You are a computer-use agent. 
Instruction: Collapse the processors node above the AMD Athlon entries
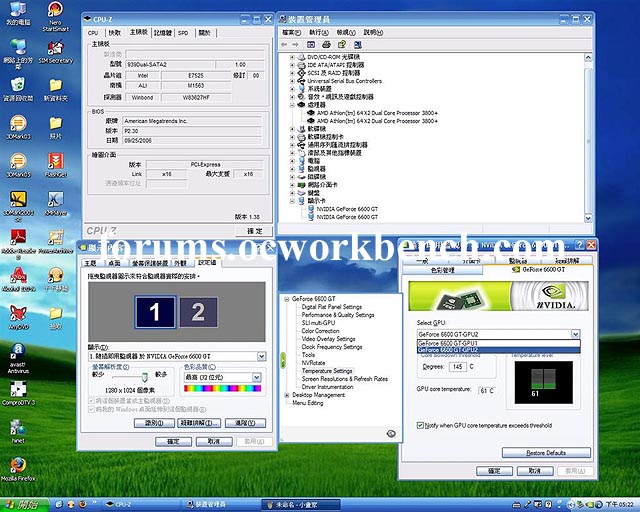(x=292, y=105)
